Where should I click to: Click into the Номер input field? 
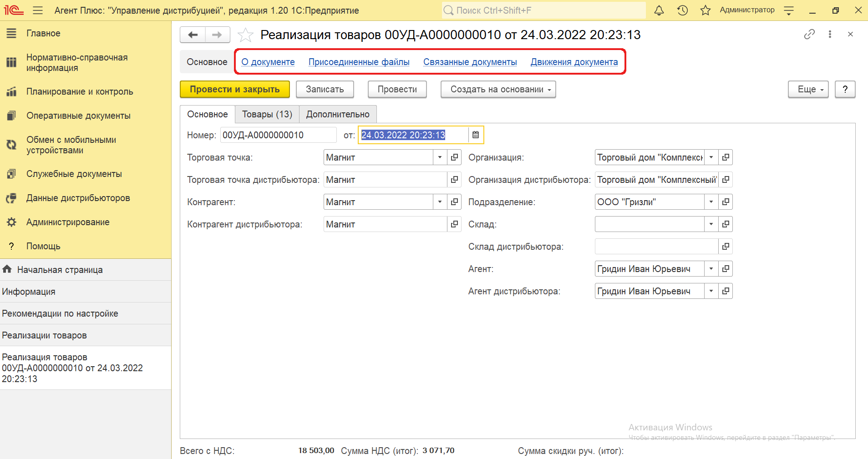coord(278,135)
